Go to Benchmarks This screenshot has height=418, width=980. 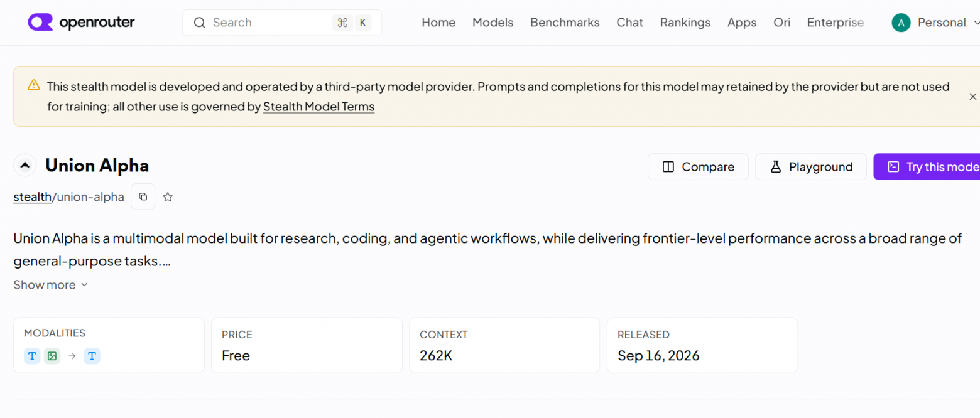coord(565,23)
